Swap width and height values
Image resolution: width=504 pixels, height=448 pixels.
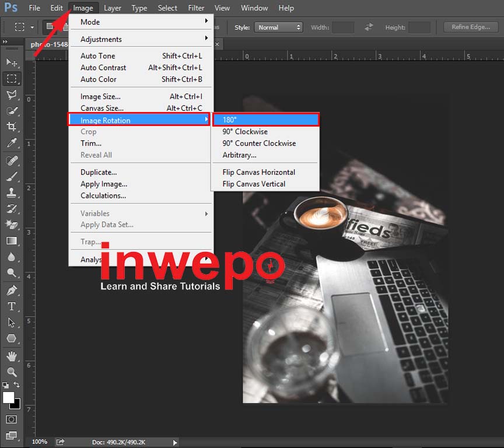[369, 27]
